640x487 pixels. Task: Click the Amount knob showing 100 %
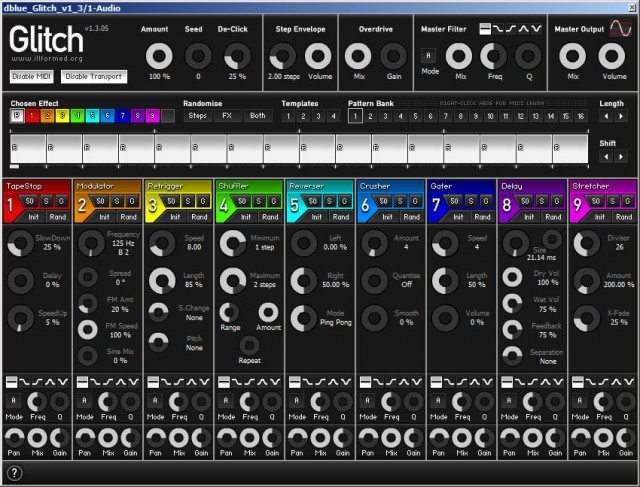(159, 56)
